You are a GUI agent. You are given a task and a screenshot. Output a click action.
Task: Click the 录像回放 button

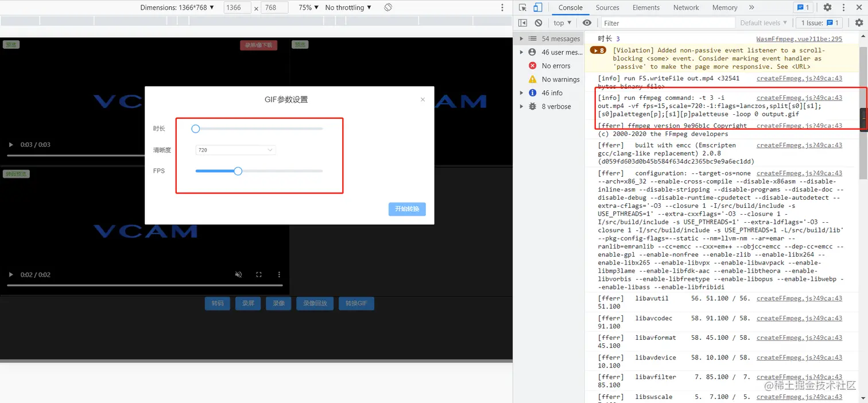tap(315, 303)
